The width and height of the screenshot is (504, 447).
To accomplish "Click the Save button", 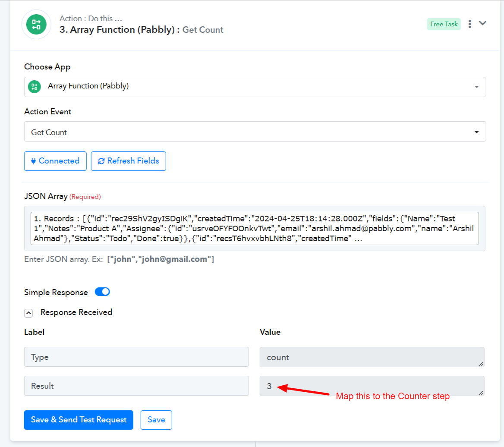I will pos(156,420).
